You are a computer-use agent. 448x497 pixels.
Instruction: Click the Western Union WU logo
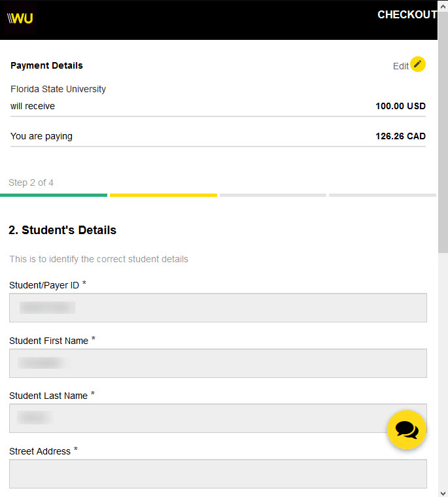click(x=20, y=18)
